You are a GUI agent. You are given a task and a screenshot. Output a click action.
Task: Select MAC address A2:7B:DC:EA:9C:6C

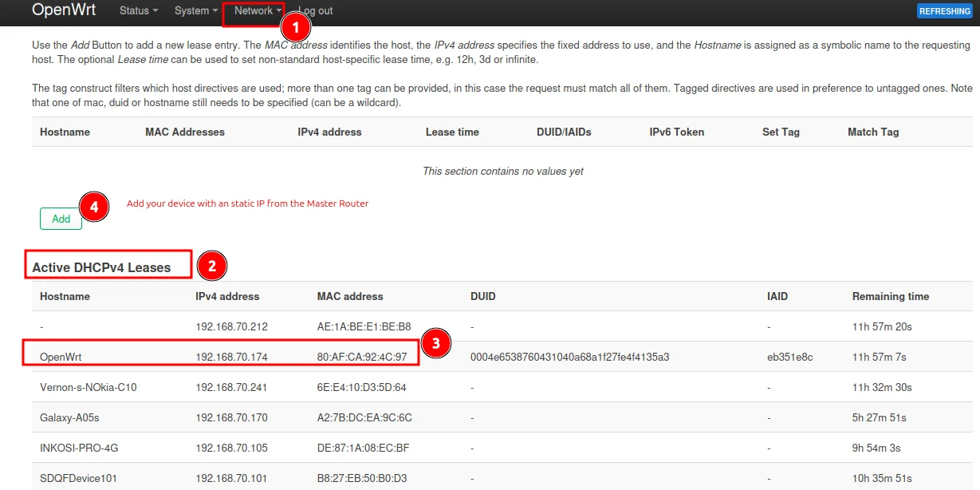[364, 417]
